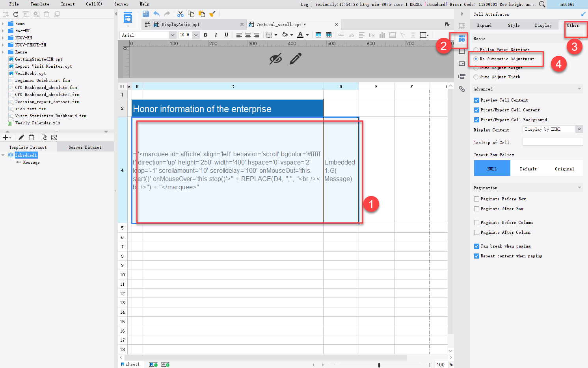Viewport: 588px width, 368px height.
Task: Delete the selected dataset with trash icon
Action: pyautogui.click(x=32, y=137)
